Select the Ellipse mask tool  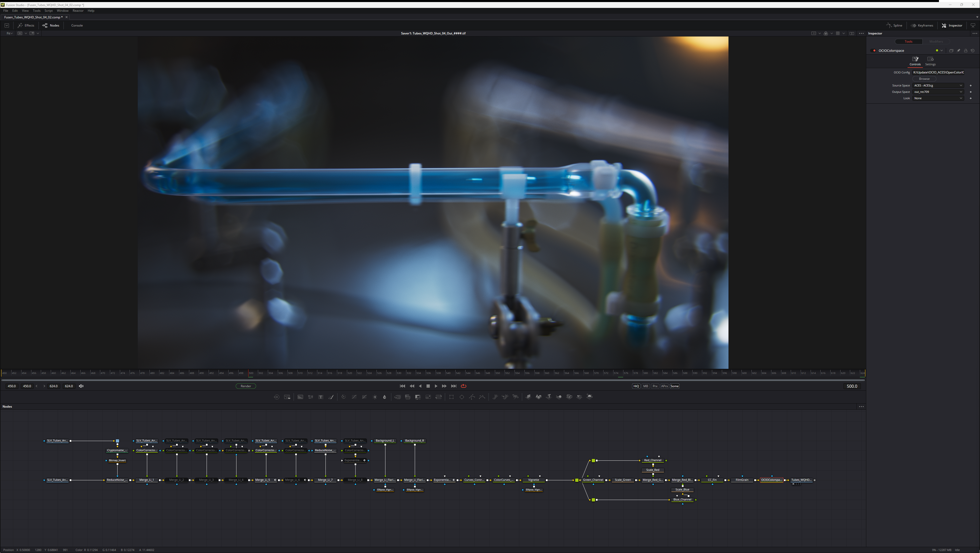pos(461,397)
